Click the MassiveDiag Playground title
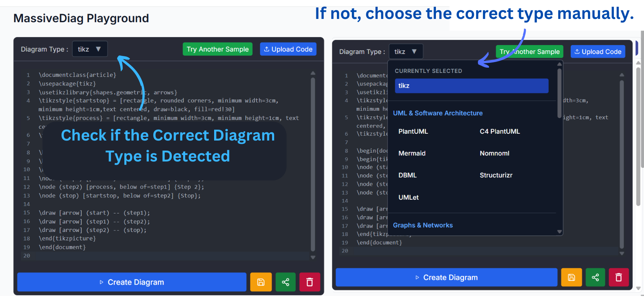644x302 pixels. pos(81,19)
